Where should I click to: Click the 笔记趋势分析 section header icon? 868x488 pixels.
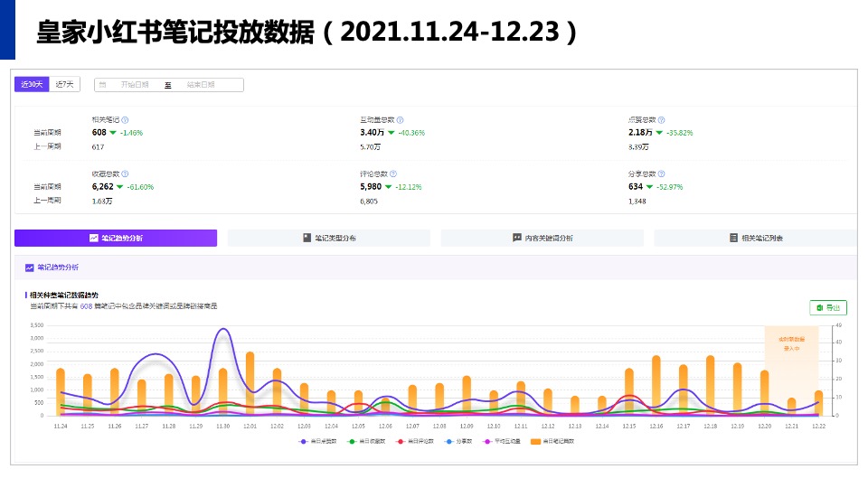point(30,267)
